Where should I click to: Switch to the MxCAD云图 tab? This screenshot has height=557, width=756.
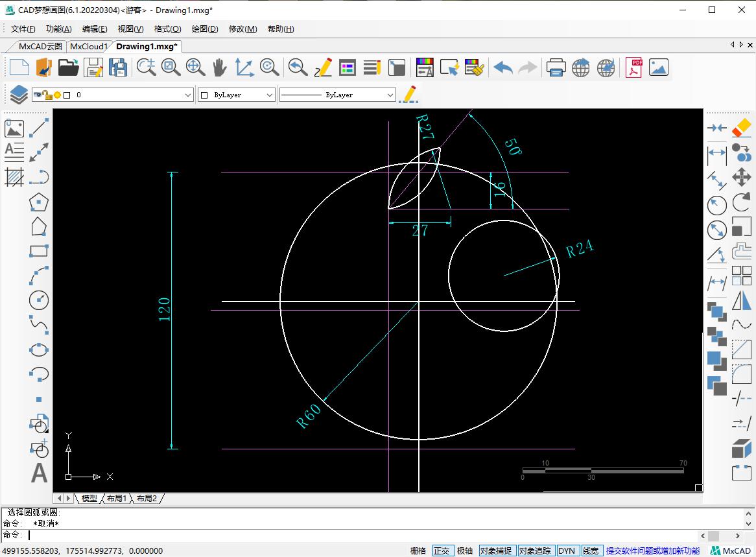40,46
